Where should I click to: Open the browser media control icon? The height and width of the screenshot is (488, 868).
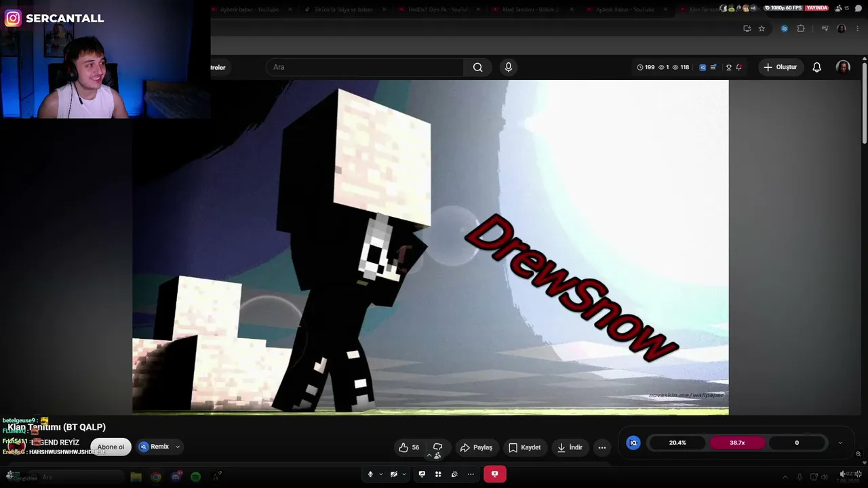[825, 28]
